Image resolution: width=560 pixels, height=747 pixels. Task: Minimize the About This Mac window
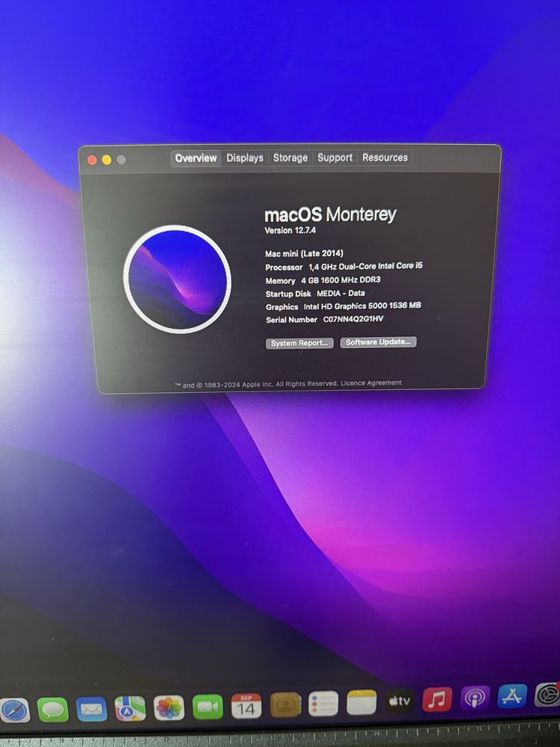[x=107, y=160]
